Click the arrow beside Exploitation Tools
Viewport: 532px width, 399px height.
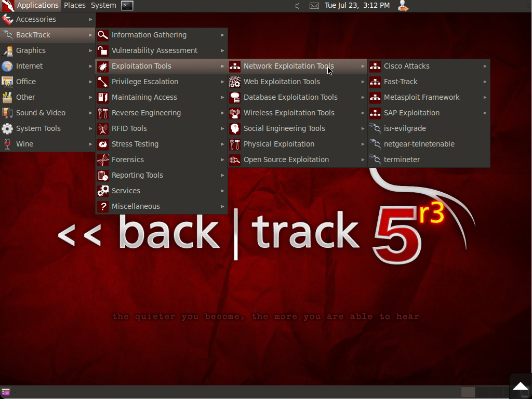(x=222, y=66)
